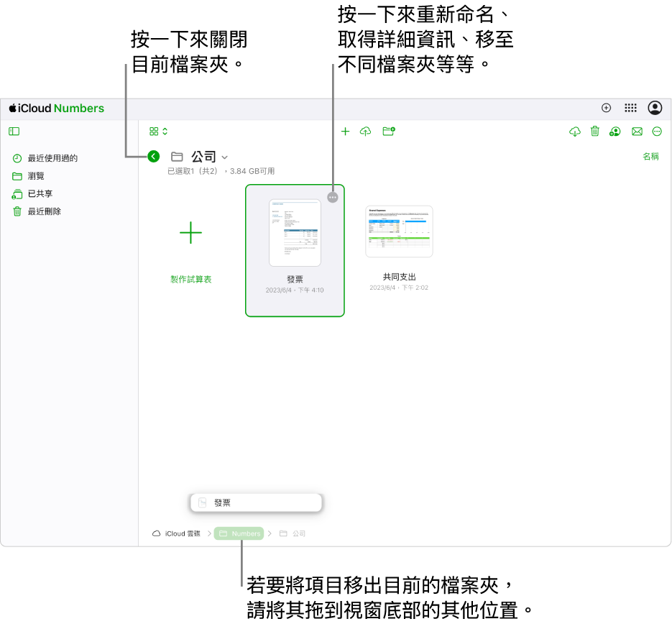Click the 共同支出 file name
672x624 pixels.
399,277
